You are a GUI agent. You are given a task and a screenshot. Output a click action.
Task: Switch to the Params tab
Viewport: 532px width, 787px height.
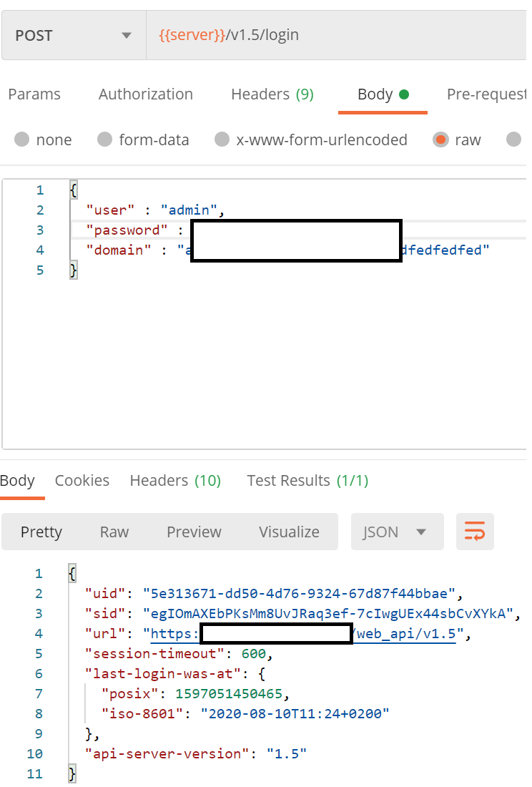[x=34, y=94]
